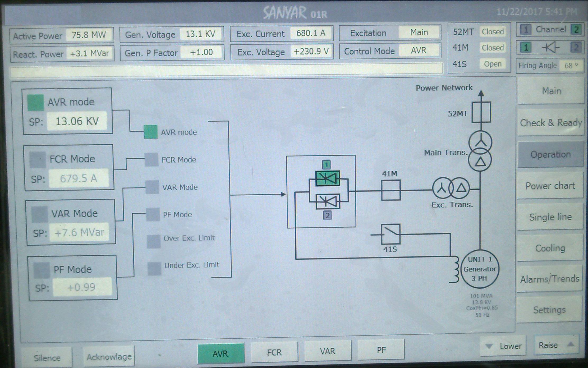Image resolution: width=588 pixels, height=368 pixels.
Task: Click the AVR mode setpoint field 13.06 KV
Action: pyautogui.click(x=77, y=121)
